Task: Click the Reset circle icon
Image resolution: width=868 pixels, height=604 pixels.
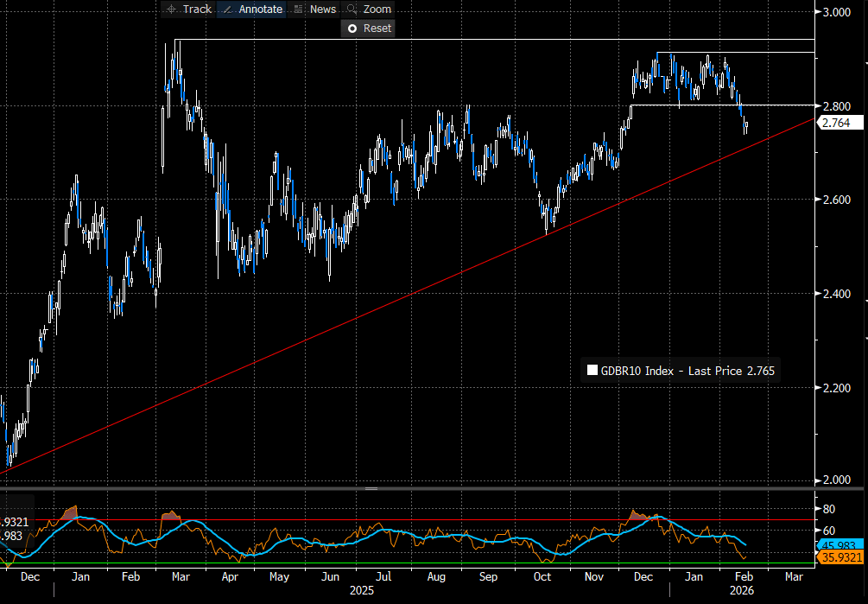Action: point(352,29)
